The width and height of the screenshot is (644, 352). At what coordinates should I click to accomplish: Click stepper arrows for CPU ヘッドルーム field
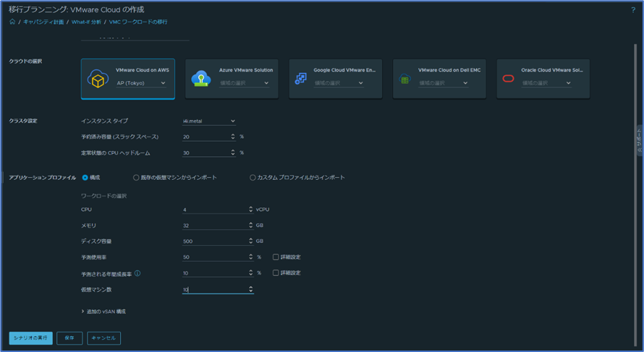click(233, 153)
